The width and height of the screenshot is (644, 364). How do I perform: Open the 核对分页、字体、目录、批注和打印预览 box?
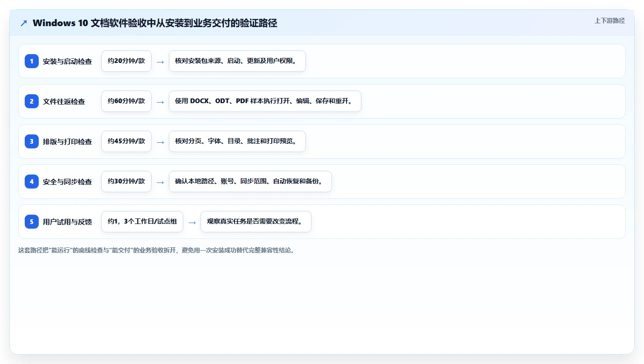(x=237, y=141)
